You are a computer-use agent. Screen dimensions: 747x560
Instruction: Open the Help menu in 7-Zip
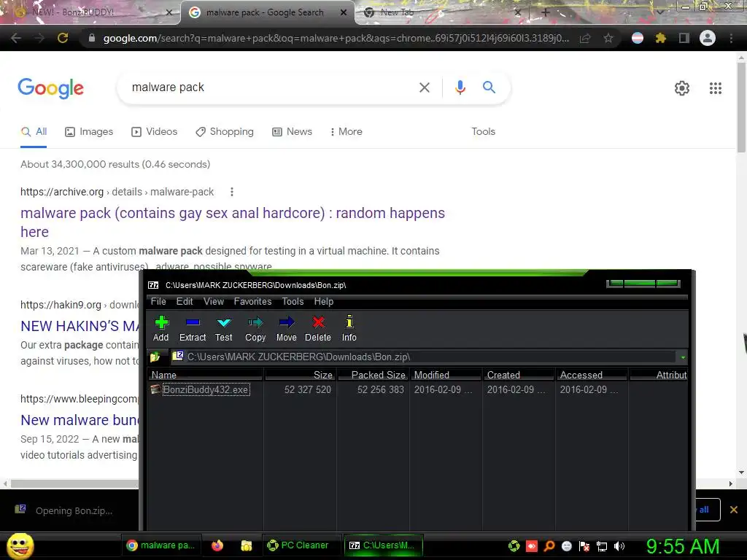point(323,301)
